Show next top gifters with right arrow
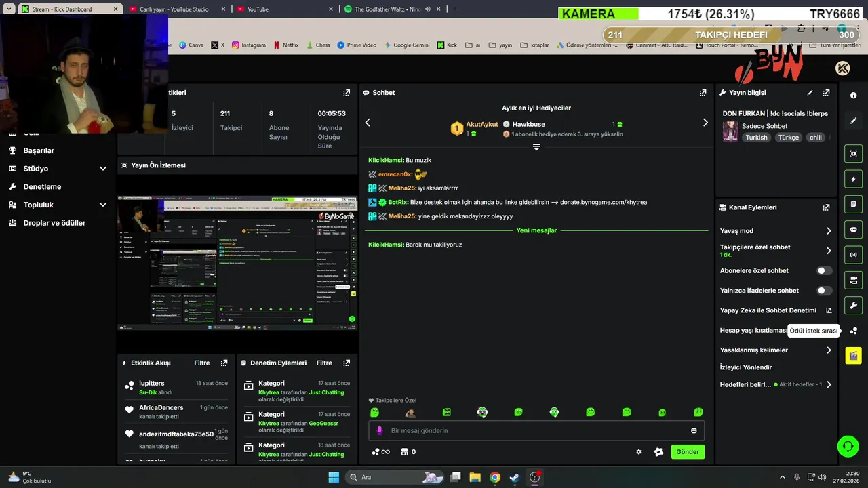This screenshot has width=868, height=488. click(x=705, y=123)
